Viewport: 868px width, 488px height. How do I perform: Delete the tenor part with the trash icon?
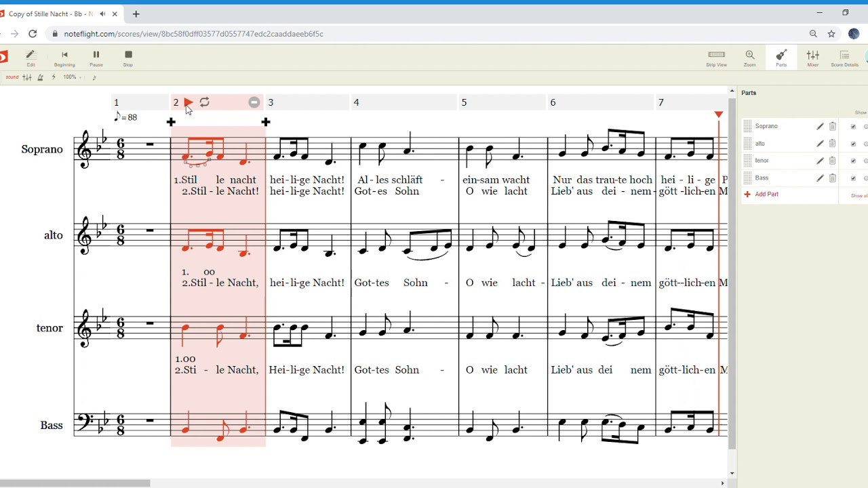[x=833, y=161]
